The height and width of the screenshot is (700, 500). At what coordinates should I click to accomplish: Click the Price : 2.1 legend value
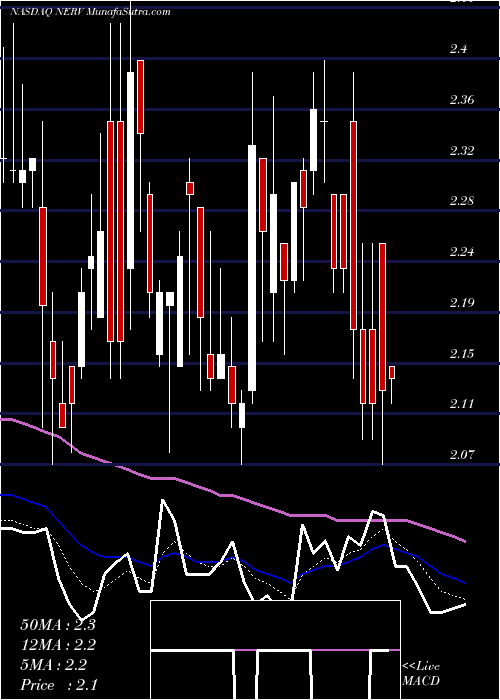tap(59, 685)
